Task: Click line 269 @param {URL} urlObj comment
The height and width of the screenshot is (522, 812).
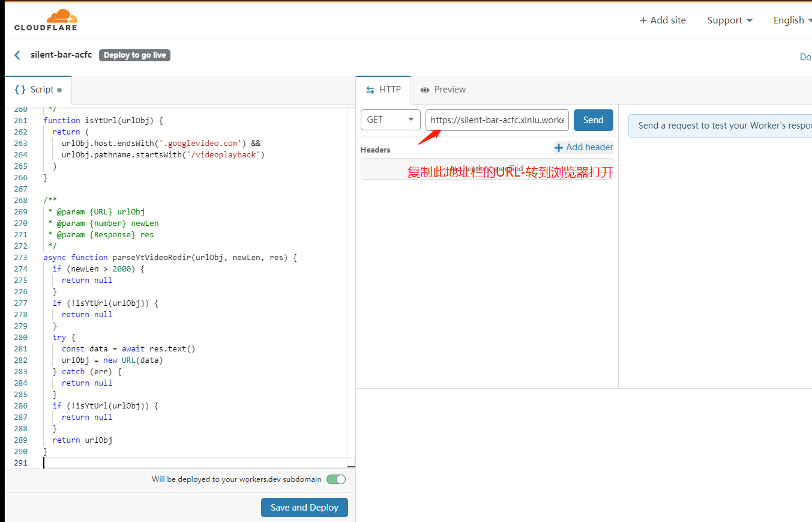Action: point(96,211)
